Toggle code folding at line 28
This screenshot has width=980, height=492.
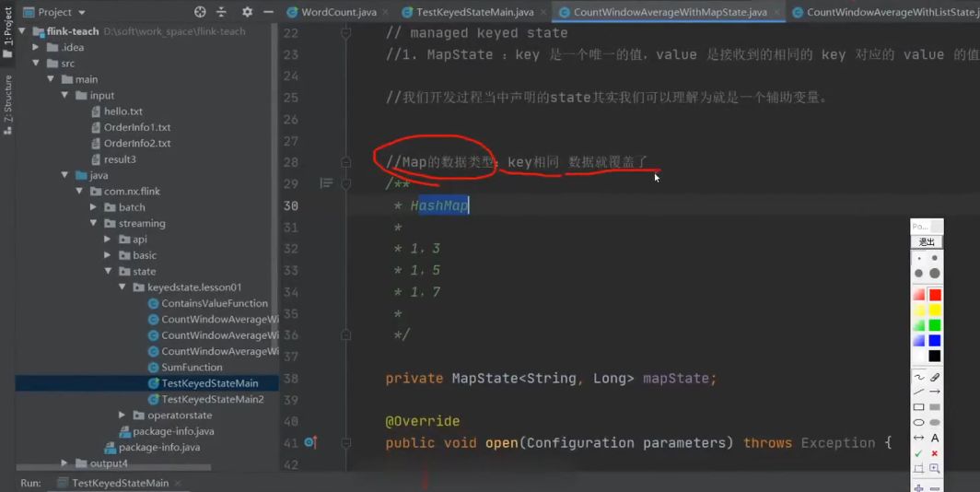pyautogui.click(x=345, y=162)
